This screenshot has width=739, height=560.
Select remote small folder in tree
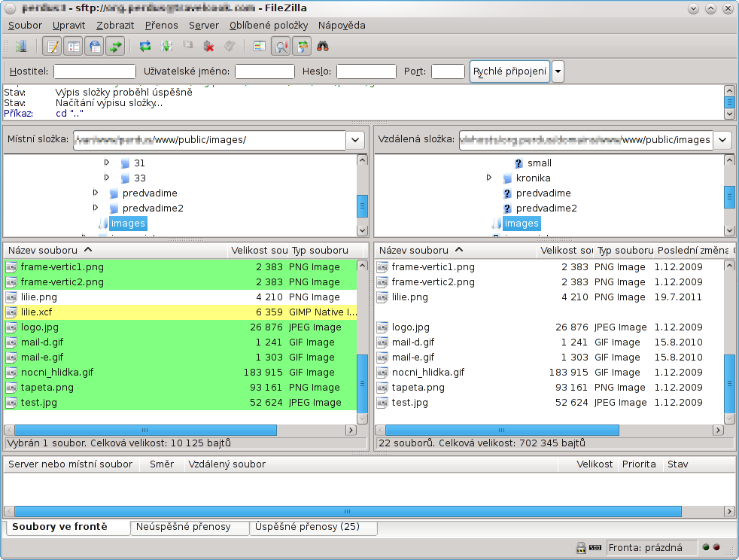540,163
